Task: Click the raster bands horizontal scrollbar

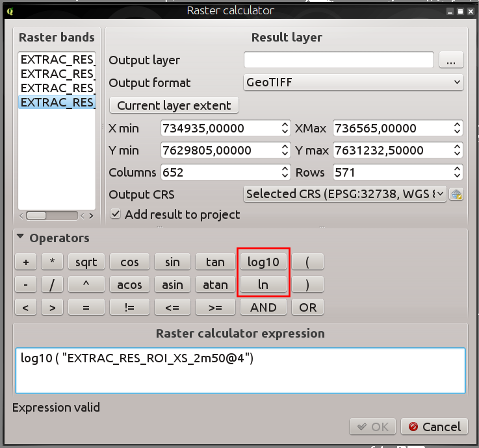Action: [57, 216]
